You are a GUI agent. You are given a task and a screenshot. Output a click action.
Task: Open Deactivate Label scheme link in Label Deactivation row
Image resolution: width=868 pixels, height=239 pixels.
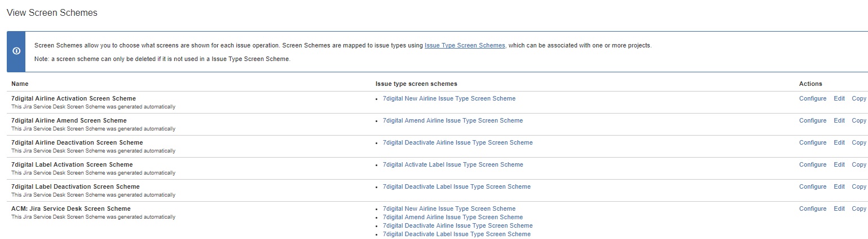(457, 186)
